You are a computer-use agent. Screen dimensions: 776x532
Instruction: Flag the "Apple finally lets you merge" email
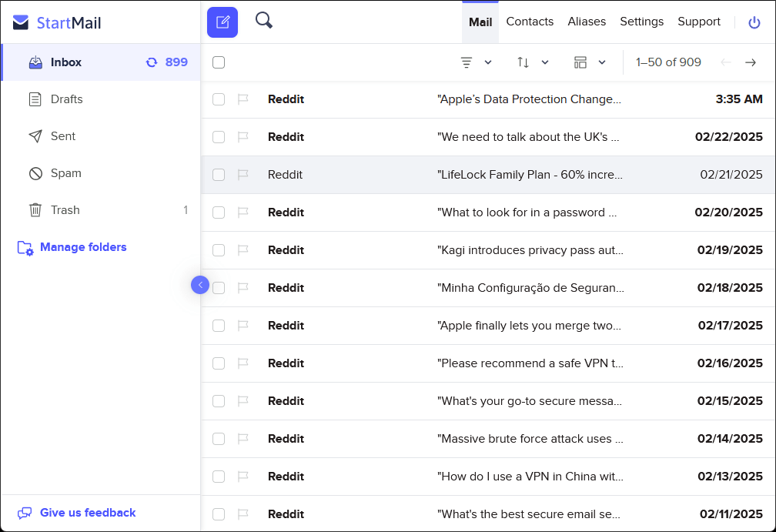tap(243, 326)
